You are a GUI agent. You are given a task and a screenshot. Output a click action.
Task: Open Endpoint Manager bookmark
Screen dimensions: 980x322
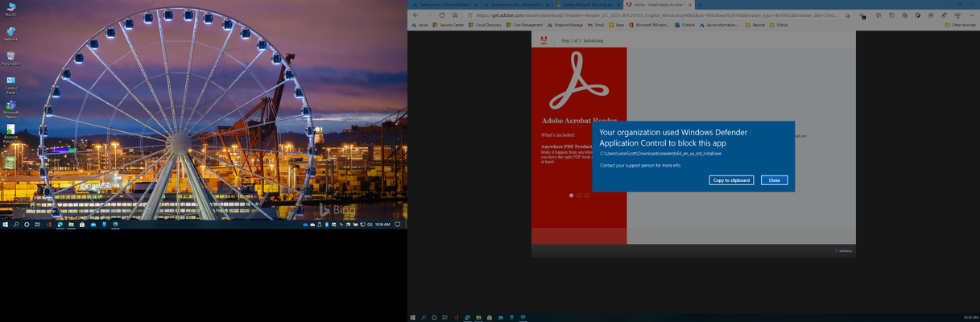pyautogui.click(x=564, y=25)
